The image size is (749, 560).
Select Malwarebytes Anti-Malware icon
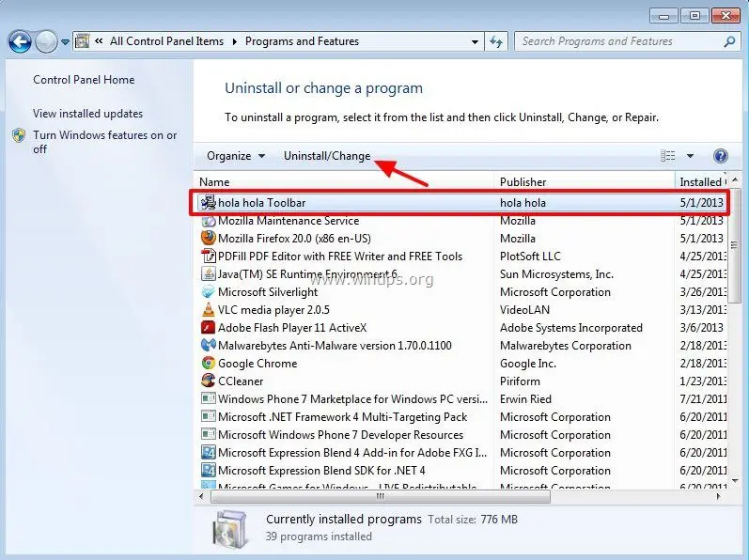click(209, 345)
